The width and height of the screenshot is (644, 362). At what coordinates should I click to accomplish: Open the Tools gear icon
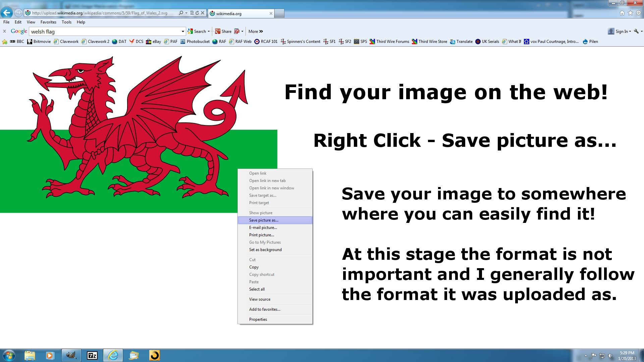pyautogui.click(x=639, y=13)
